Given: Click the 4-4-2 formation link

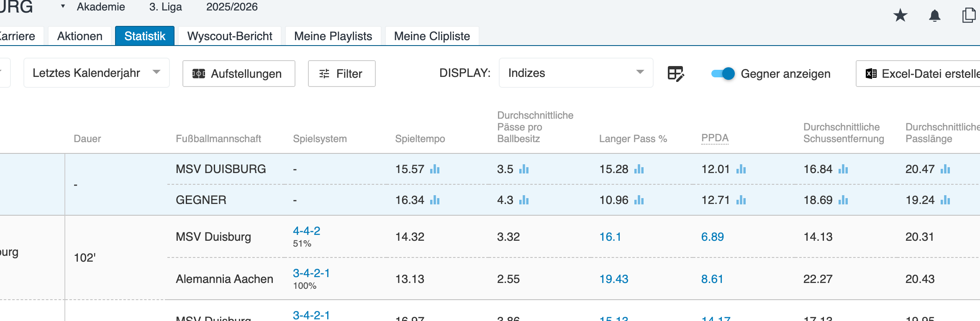Looking at the screenshot, I should (x=306, y=231).
